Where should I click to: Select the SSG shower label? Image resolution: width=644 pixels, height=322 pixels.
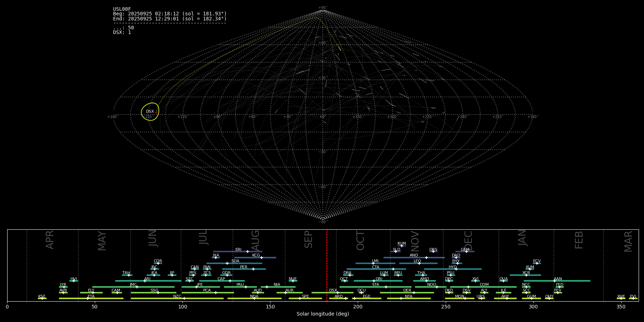(x=154, y=291)
